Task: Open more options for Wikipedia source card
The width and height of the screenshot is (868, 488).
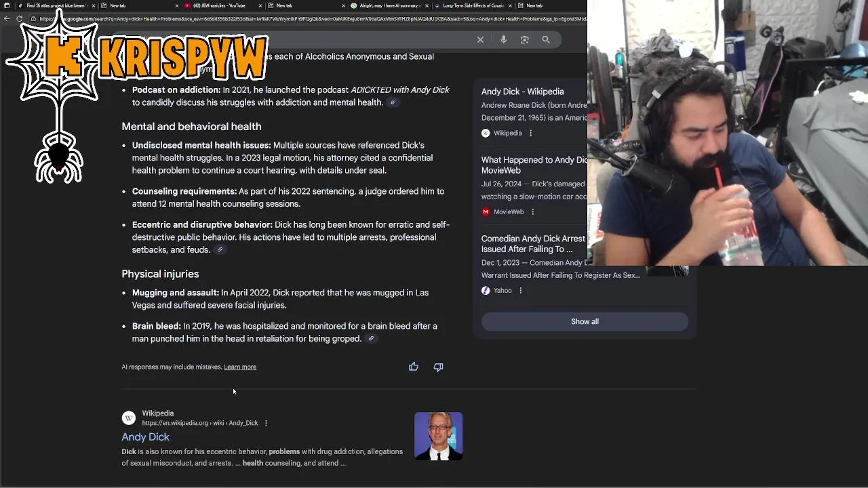Action: pos(530,134)
